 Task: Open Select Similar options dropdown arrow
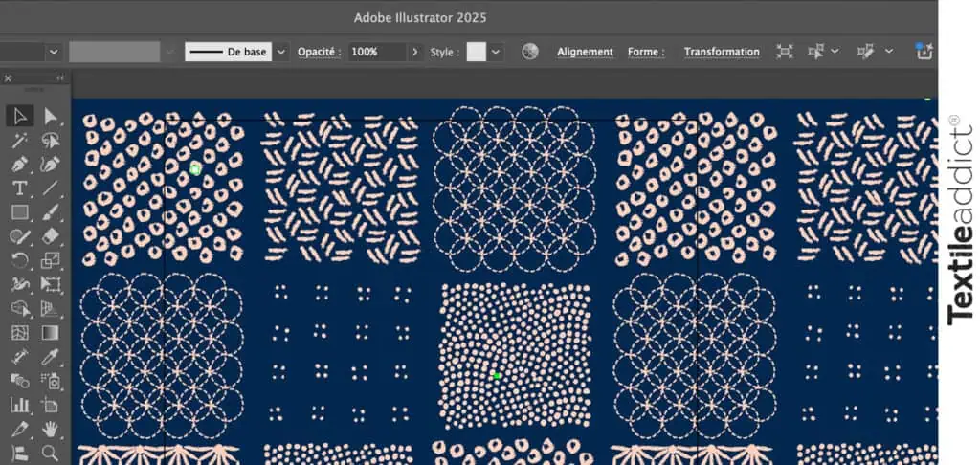[x=835, y=52]
